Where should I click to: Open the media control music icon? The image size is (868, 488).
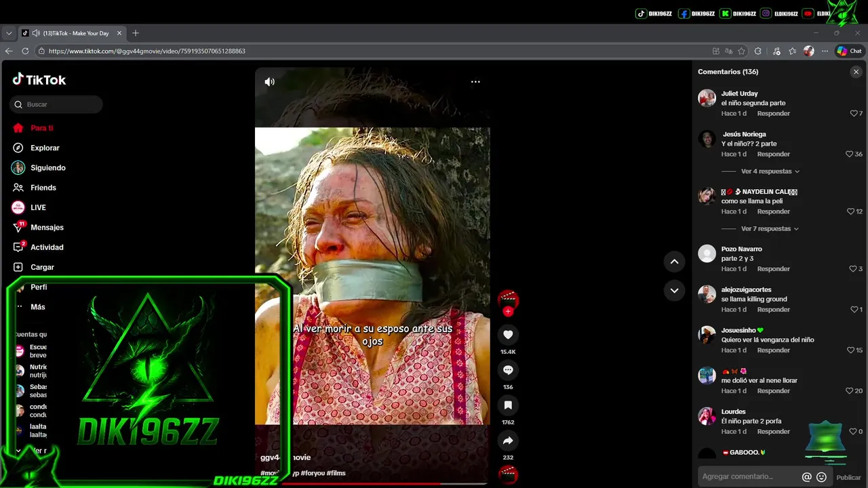[776, 51]
